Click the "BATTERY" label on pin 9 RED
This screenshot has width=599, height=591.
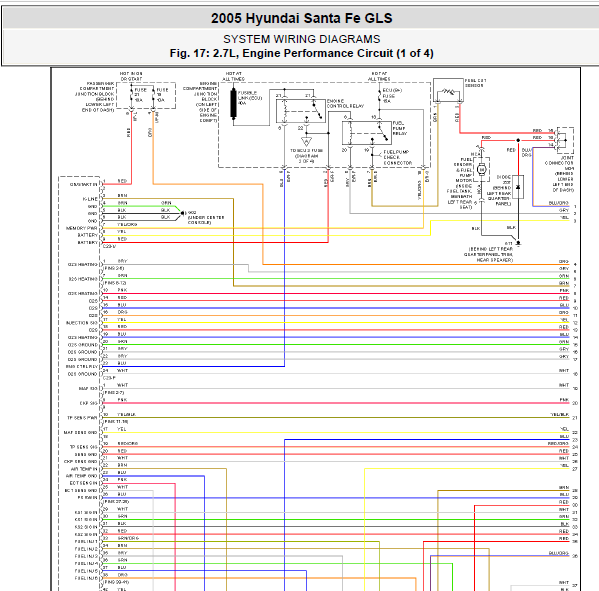(x=87, y=243)
